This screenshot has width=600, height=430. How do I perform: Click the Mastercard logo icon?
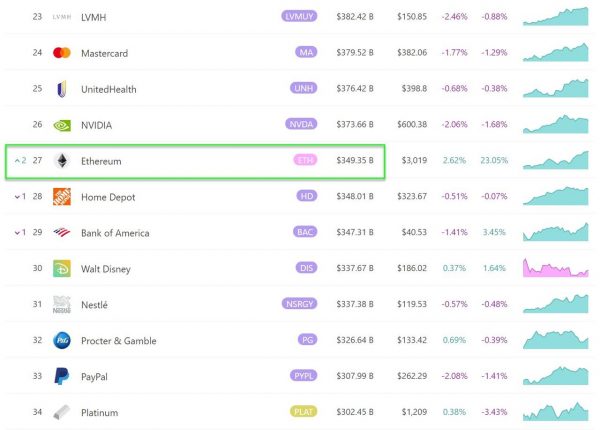point(62,53)
